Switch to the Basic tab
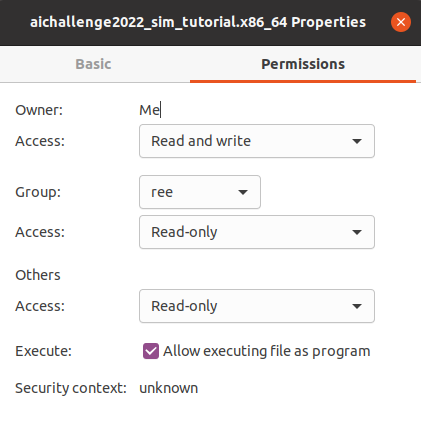The width and height of the screenshot is (421, 435). point(93,64)
